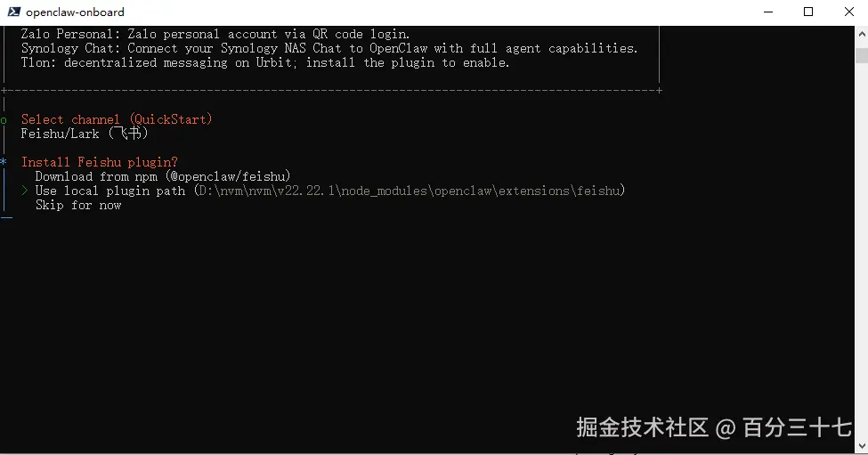Click the Synology Chat description line
Viewport: 868px width, 455px height.
pyautogui.click(x=329, y=48)
